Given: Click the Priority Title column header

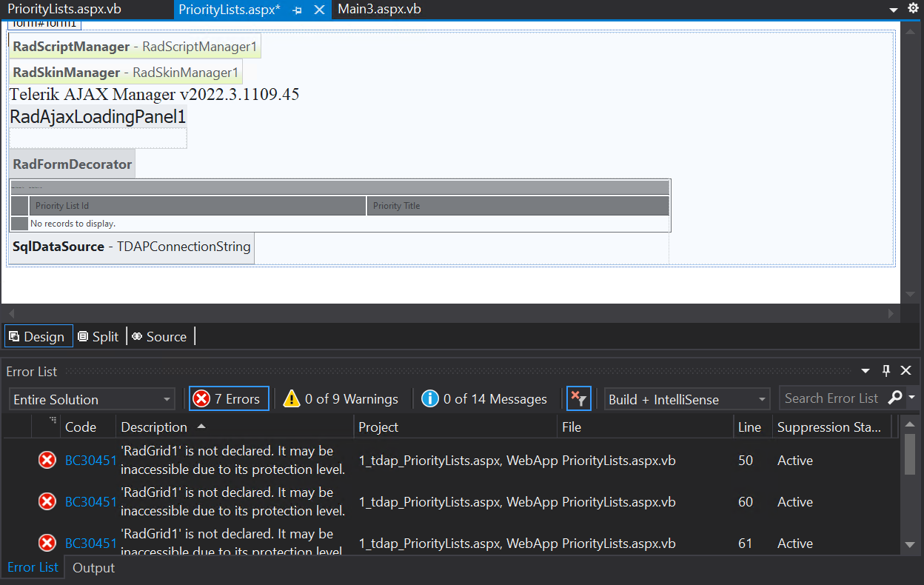Looking at the screenshot, I should 518,206.
